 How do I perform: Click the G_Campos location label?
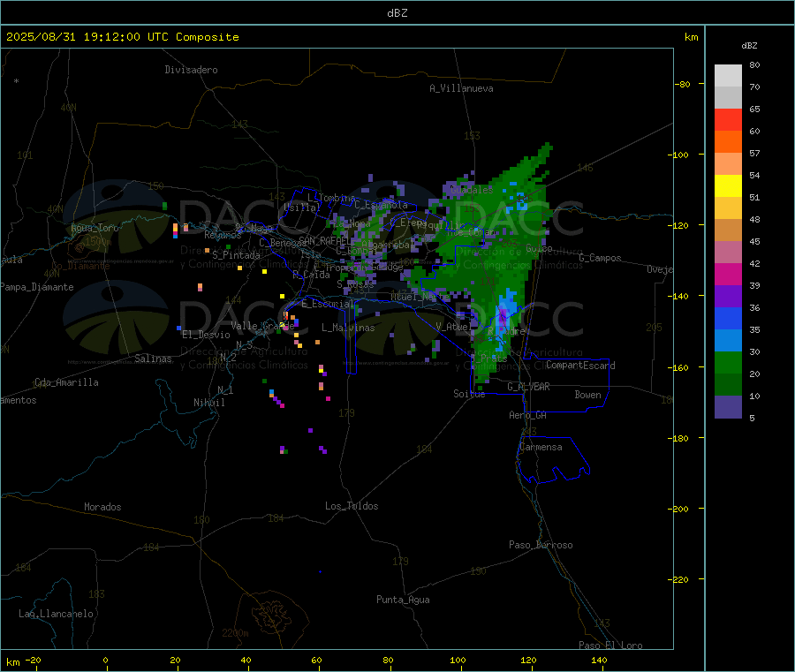pos(601,258)
